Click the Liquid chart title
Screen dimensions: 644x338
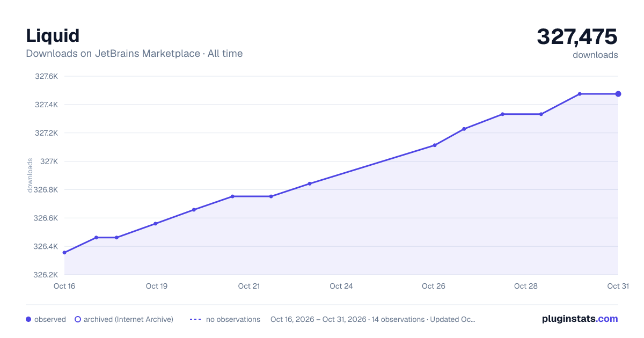pos(53,35)
